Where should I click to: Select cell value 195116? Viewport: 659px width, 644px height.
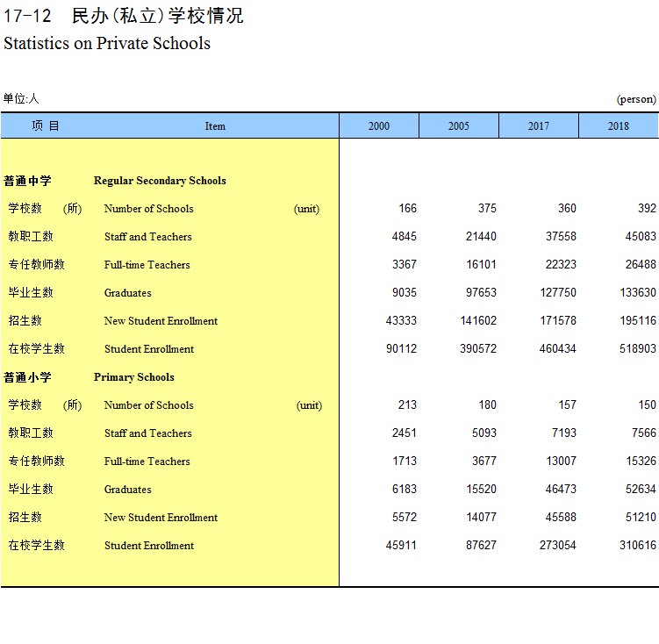click(638, 320)
